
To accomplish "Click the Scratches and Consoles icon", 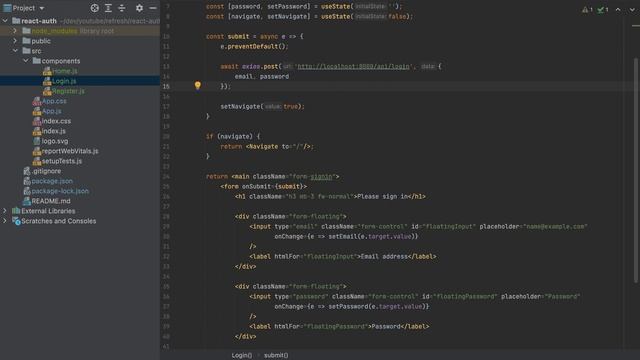I will pos(16,221).
